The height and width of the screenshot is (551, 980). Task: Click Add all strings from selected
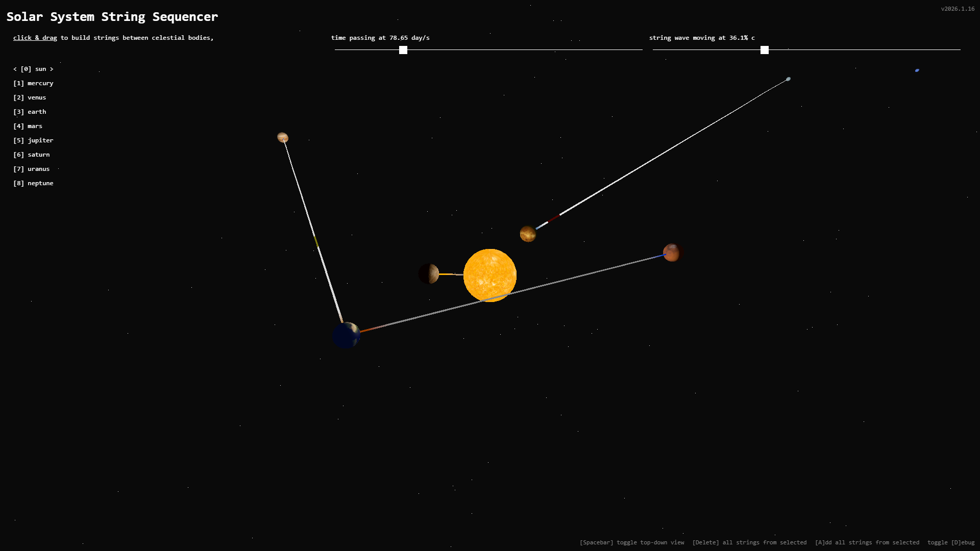coord(867,542)
